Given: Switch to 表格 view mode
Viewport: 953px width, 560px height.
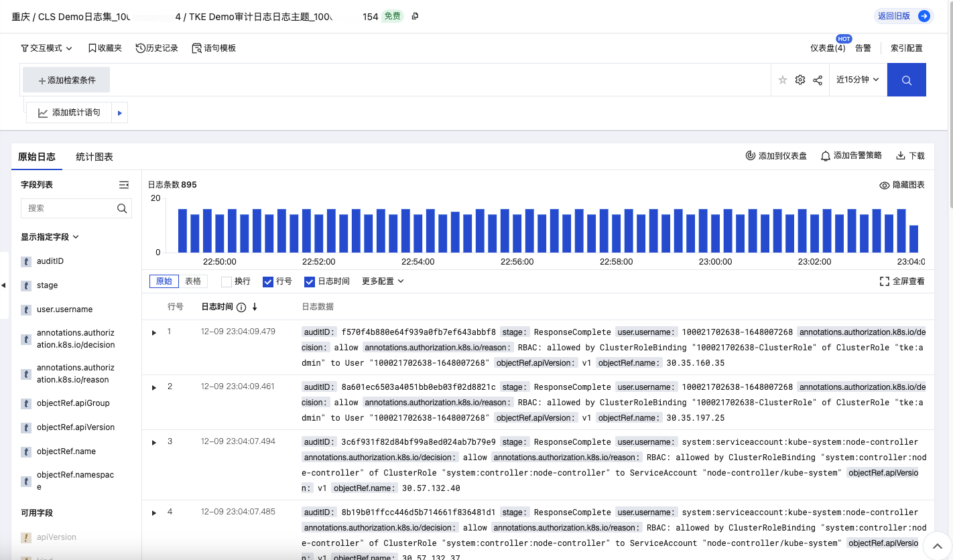Looking at the screenshot, I should point(193,281).
